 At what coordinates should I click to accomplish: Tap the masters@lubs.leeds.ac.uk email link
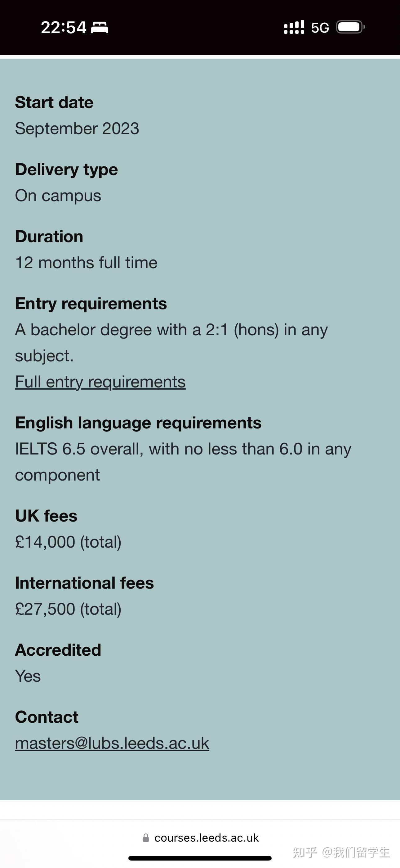click(112, 743)
